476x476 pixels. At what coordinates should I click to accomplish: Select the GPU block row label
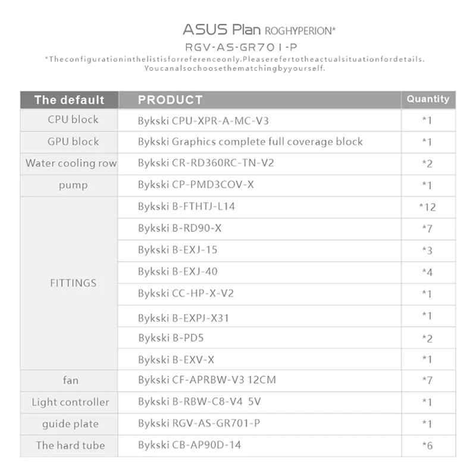tap(73, 142)
